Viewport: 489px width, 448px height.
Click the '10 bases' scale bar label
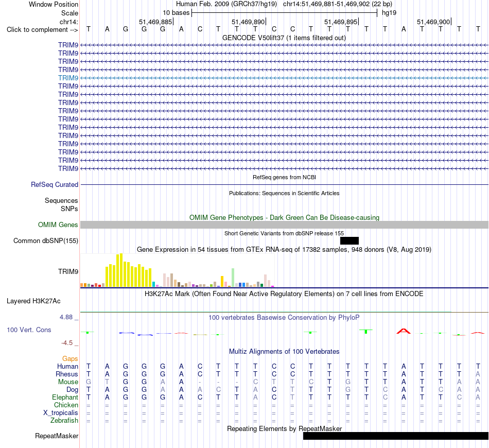(176, 13)
